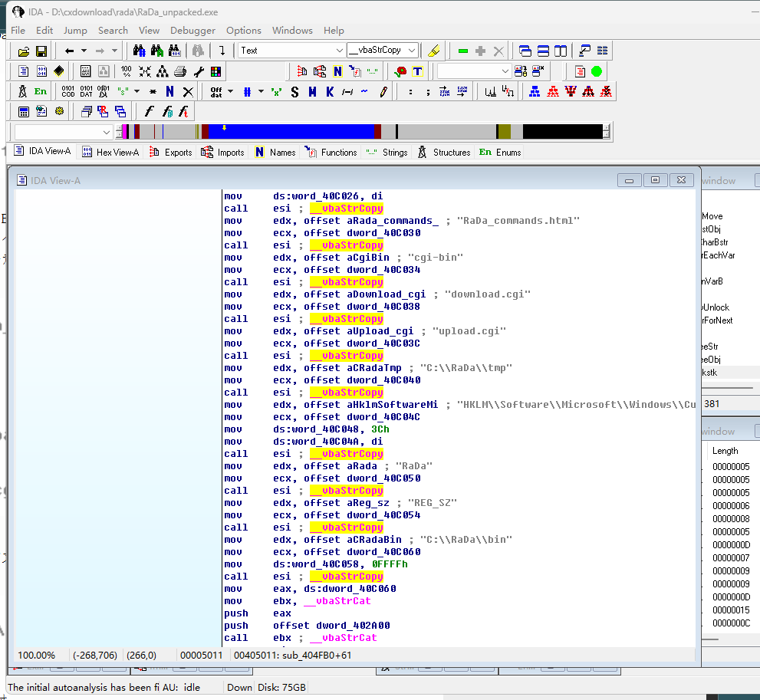Switch to the Hex View-A tab
760x700 pixels.
click(x=111, y=152)
